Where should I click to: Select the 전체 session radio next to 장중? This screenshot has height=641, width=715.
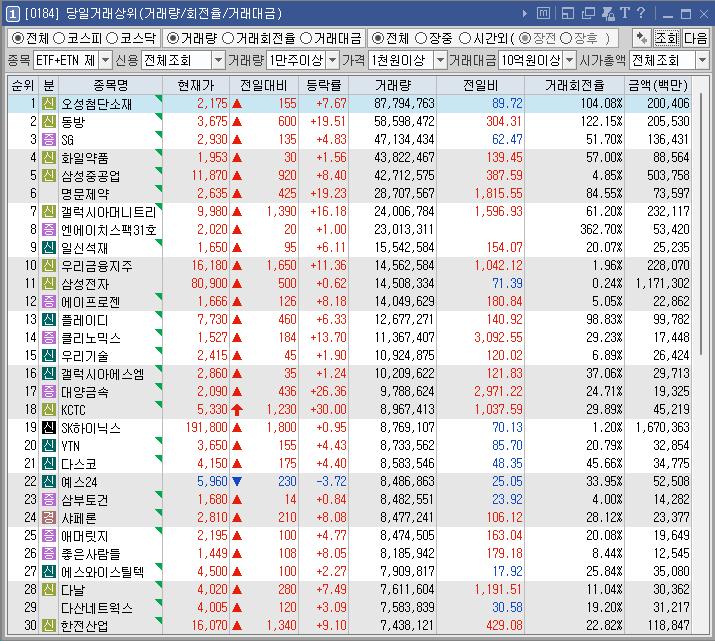pyautogui.click(x=378, y=38)
